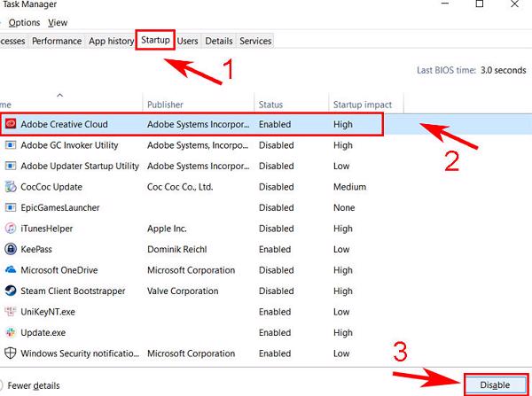Sort list by Publisher column header

[166, 105]
